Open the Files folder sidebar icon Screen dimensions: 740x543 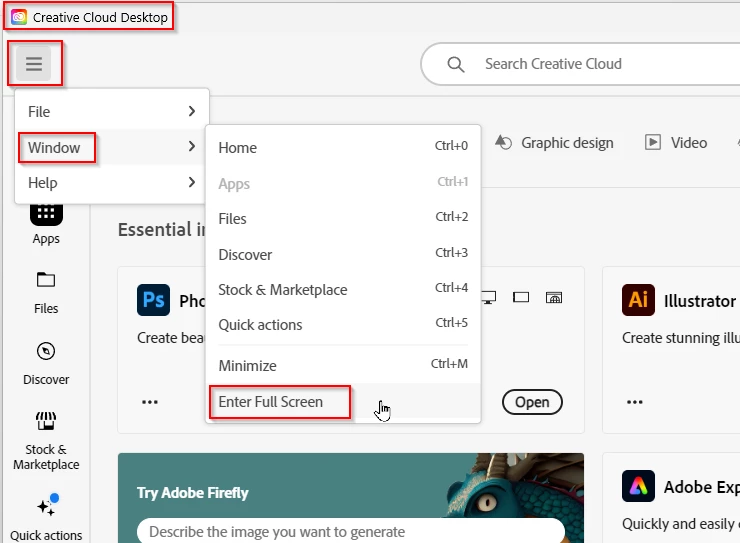coord(46,279)
